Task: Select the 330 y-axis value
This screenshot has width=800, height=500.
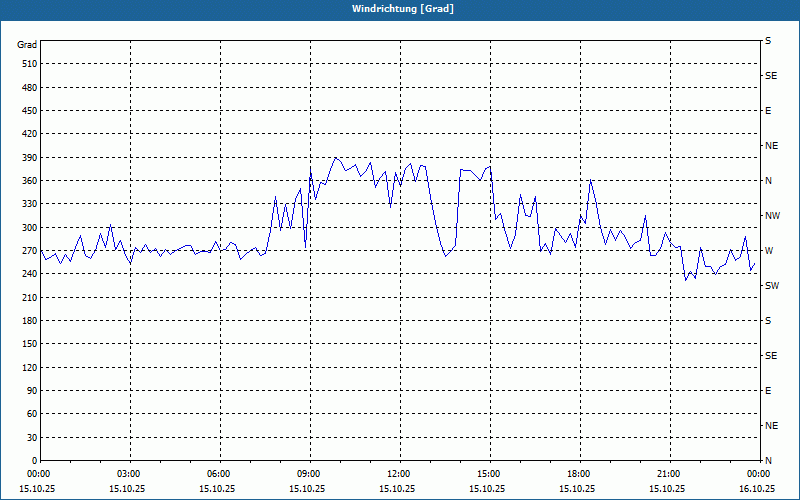Action: click(29, 204)
